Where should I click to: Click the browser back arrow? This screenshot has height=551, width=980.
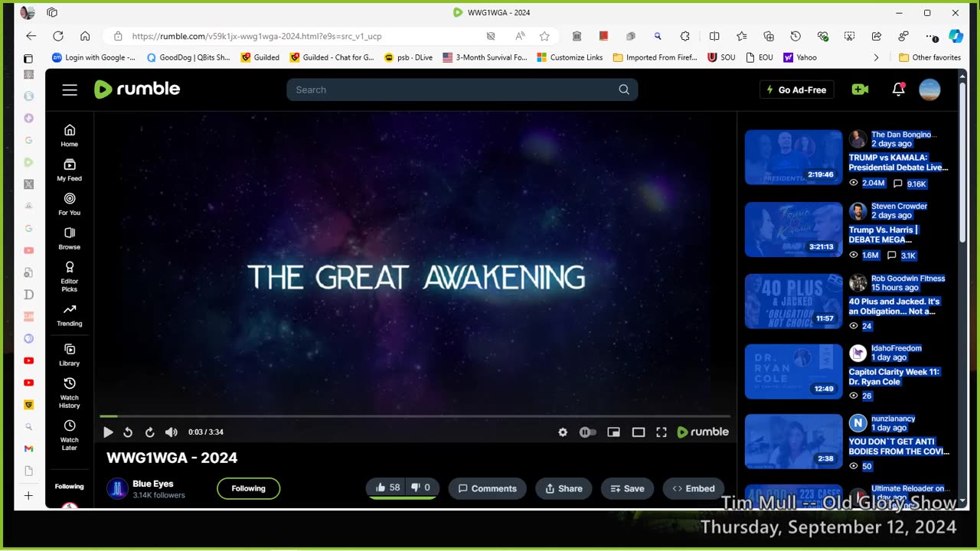(x=31, y=36)
